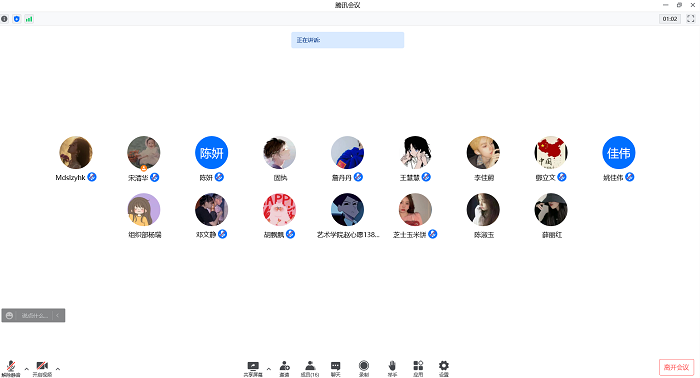This screenshot has width=700, height=378.
Task: Open the Apps (应用) icon
Action: (418, 369)
